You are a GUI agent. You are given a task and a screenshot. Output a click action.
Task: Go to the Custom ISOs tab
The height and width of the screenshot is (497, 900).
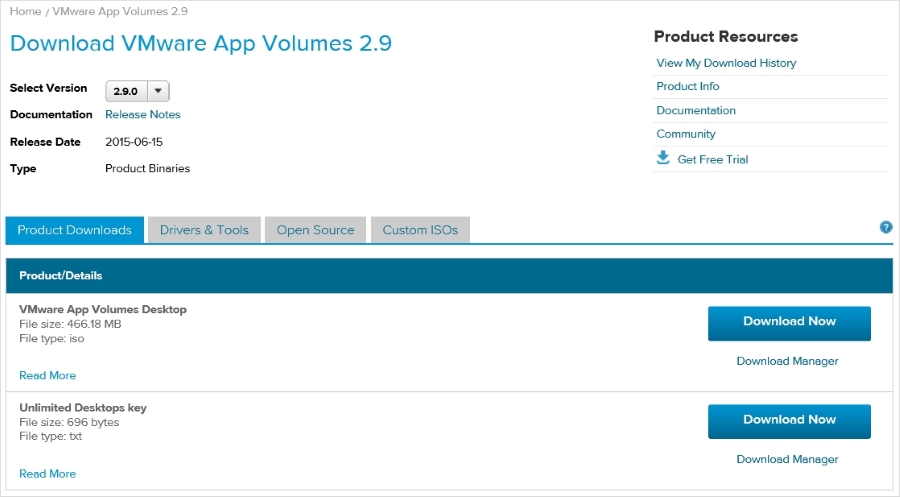point(420,230)
